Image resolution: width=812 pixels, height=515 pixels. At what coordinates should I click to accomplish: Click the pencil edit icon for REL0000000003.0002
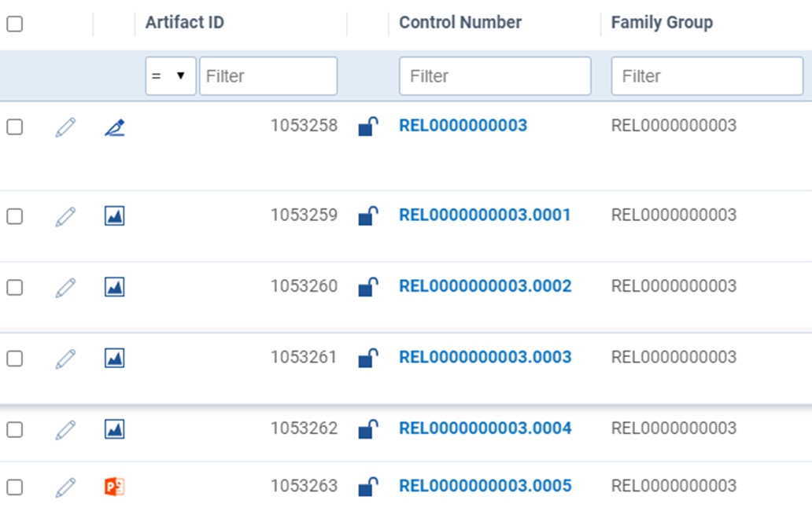(65, 287)
